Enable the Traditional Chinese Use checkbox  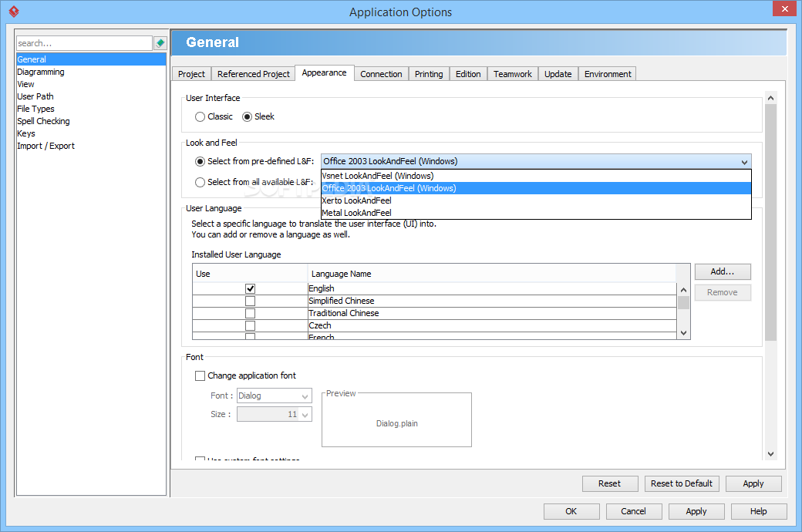[x=250, y=313]
